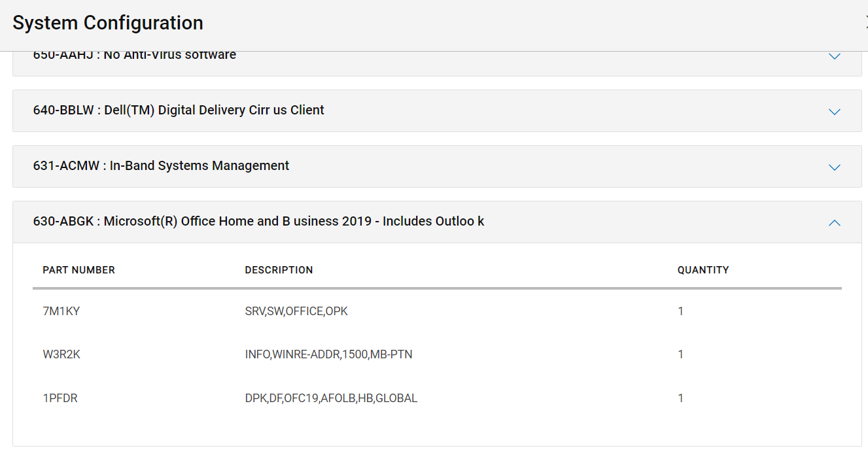Image resolution: width=868 pixels, height=459 pixels.
Task: Click the 630-ABGK Microsoft Office Home and Business title
Action: point(258,222)
